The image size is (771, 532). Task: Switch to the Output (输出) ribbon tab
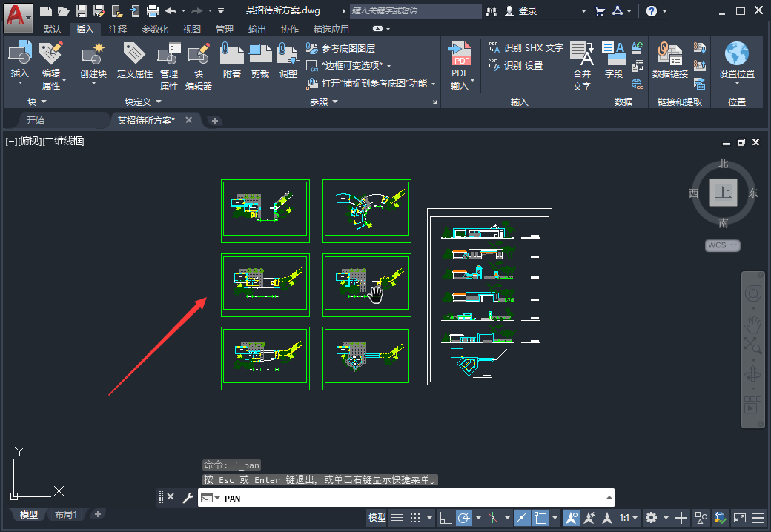257,30
